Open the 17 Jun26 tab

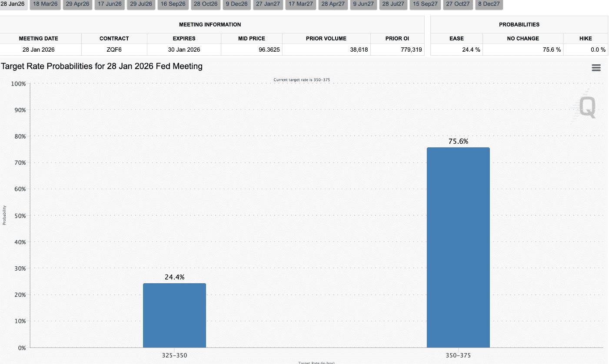[110, 4]
